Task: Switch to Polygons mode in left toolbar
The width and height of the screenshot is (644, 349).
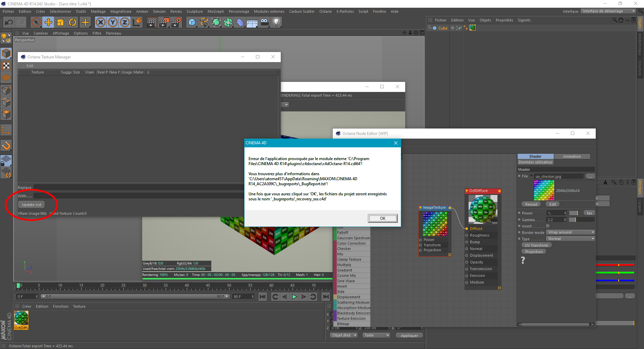Action: click(x=6, y=114)
